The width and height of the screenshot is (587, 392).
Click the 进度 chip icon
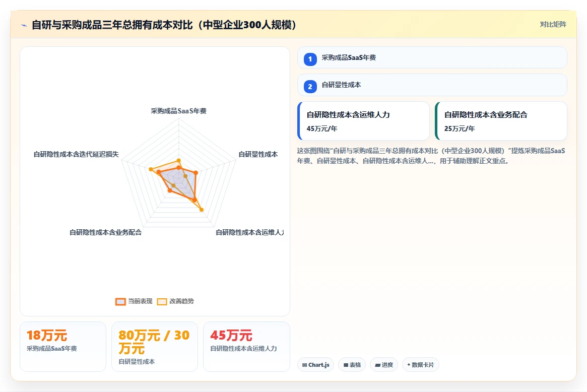378,365
